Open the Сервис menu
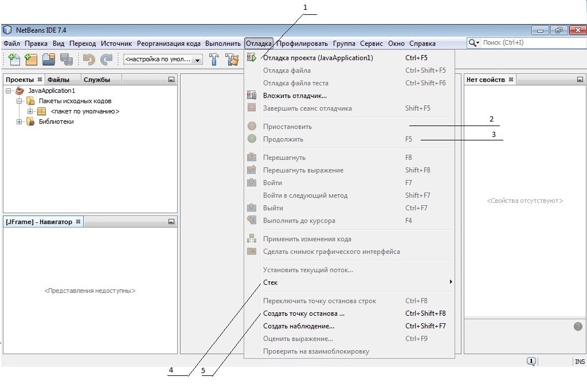 [371, 44]
